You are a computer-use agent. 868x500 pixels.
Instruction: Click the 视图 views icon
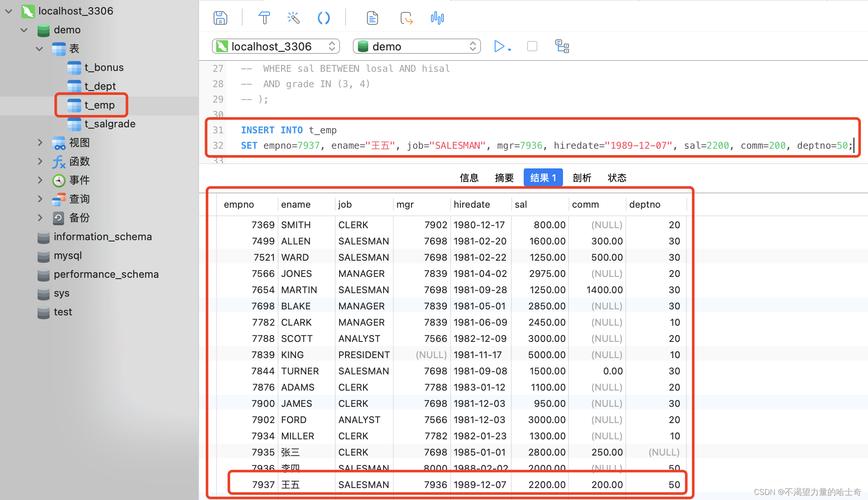pos(59,143)
